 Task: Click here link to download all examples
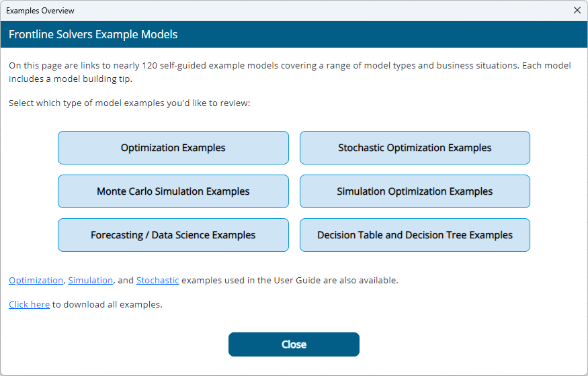pos(29,304)
